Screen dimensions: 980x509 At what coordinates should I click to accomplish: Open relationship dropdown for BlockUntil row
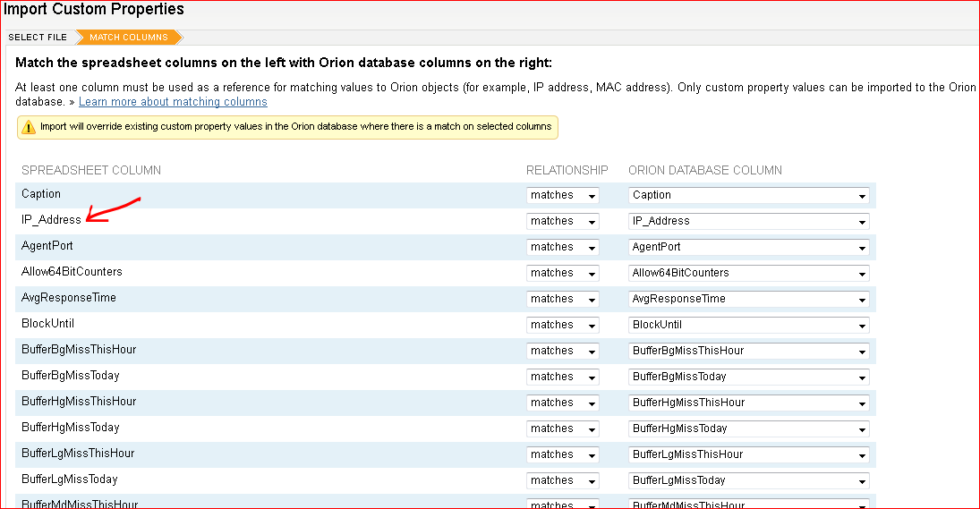(563, 325)
